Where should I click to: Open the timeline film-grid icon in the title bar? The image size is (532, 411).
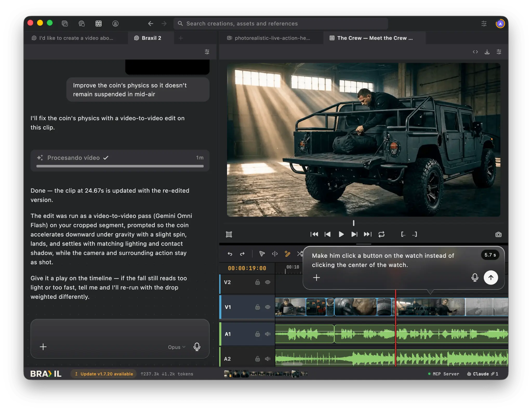[x=98, y=24]
